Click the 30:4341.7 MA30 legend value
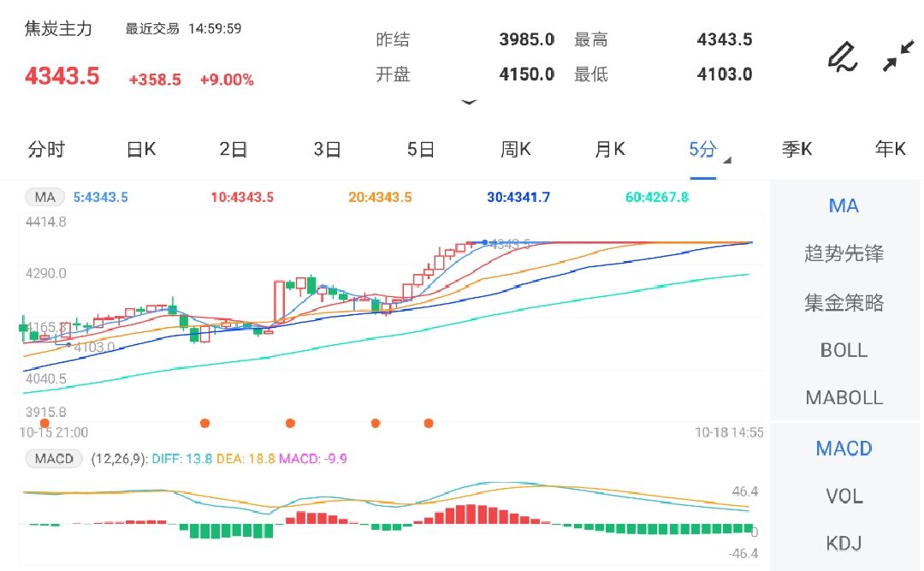The width and height of the screenshot is (924, 571). point(518,197)
